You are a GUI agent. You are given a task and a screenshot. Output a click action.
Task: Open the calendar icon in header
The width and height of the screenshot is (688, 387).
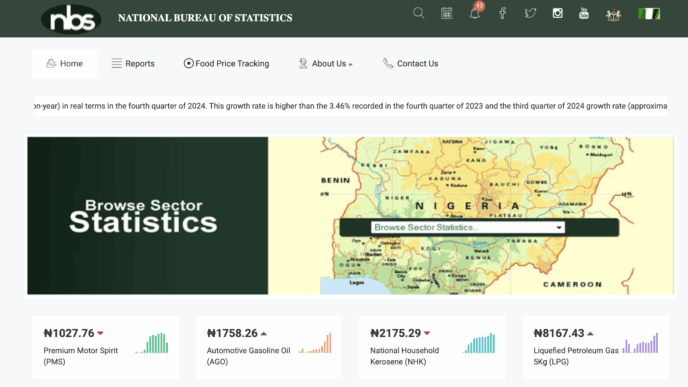(446, 13)
